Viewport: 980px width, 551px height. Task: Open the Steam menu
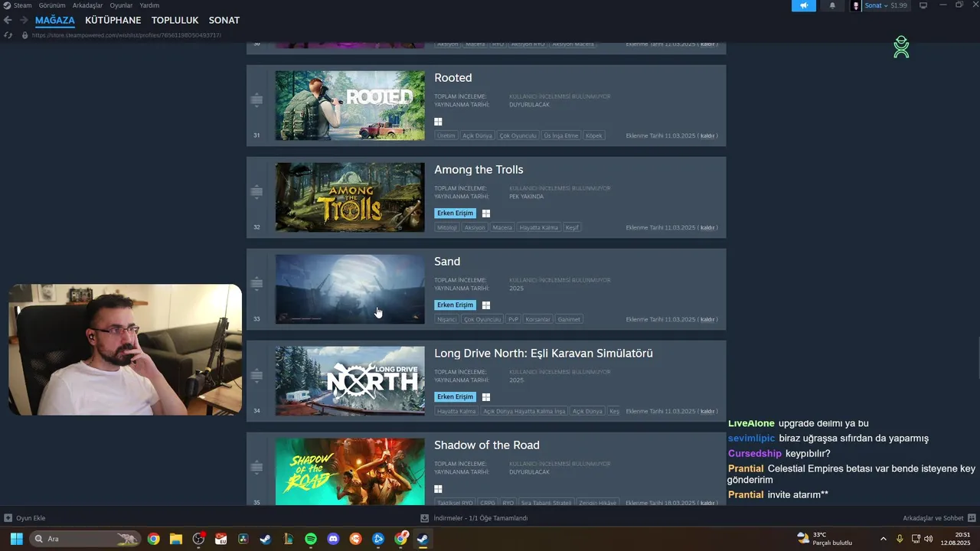[x=22, y=5]
